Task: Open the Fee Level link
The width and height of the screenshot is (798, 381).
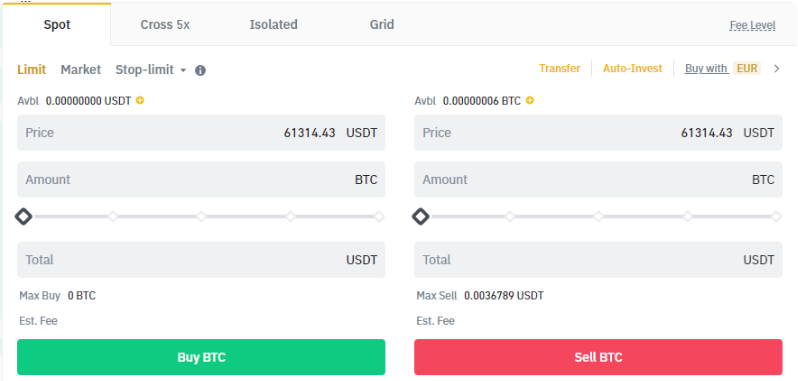Action: tap(752, 25)
